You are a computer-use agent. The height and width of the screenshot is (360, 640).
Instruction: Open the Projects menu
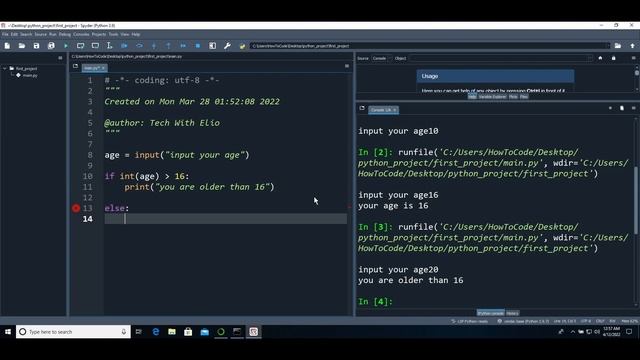pyautogui.click(x=98, y=34)
